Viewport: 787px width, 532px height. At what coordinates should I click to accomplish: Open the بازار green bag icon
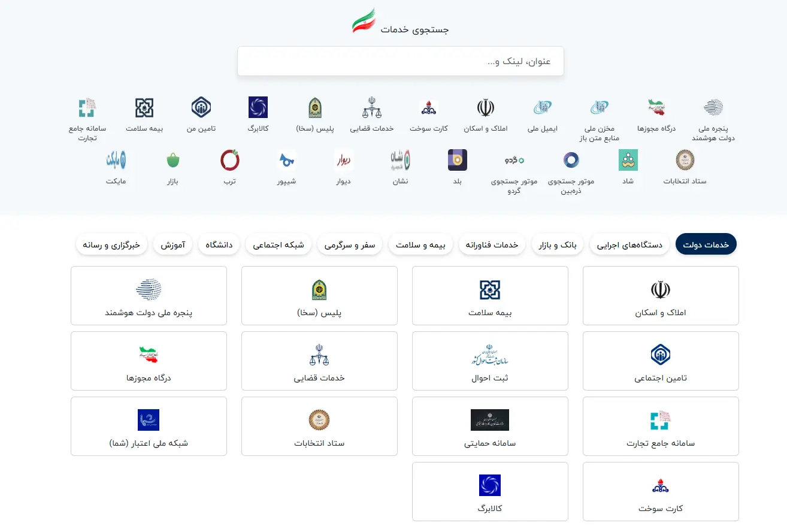tap(173, 161)
